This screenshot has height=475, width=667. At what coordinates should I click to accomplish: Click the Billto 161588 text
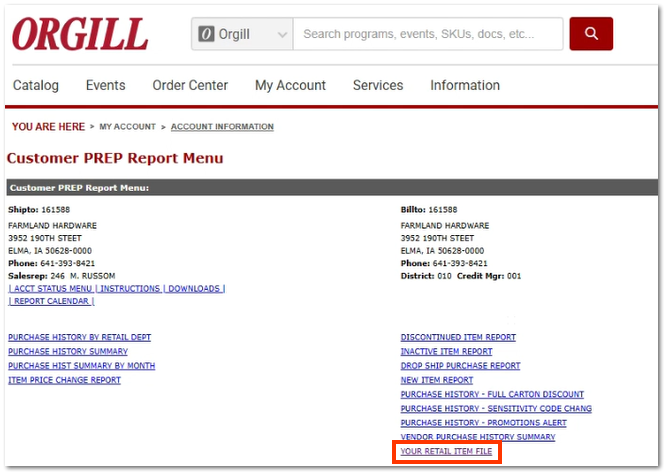tap(429, 210)
